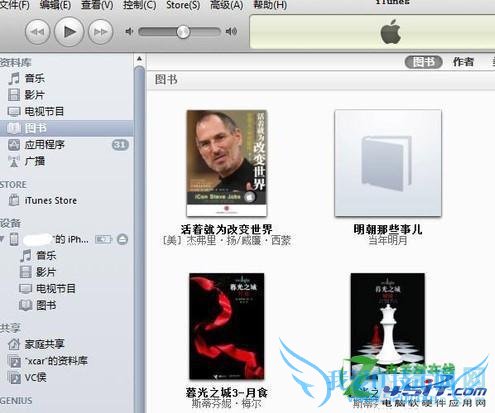Screen dimensions: 495x413
Task: Open the Store(S) menu
Action: (x=183, y=5)
